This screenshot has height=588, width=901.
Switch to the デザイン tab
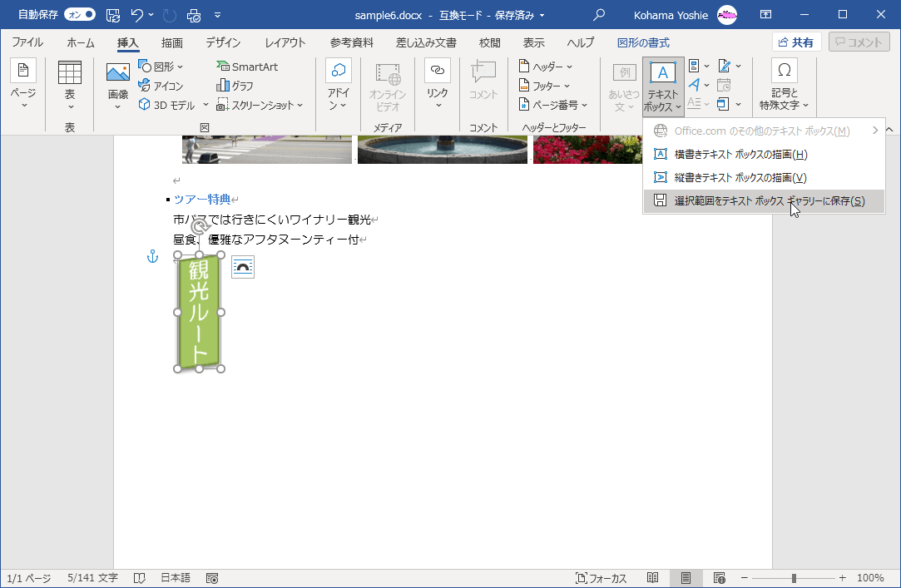point(223,42)
